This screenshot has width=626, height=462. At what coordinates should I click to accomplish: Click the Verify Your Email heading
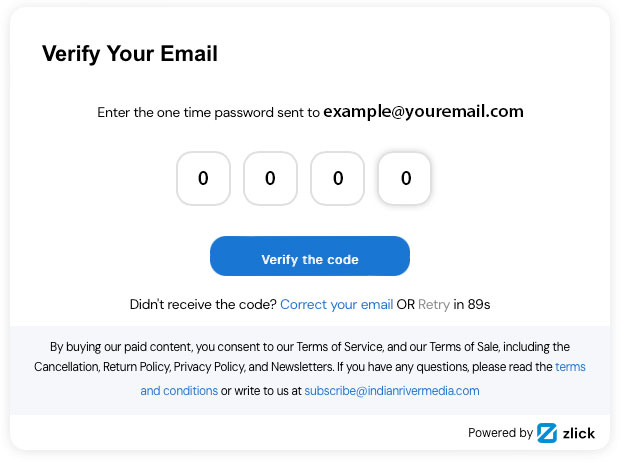point(130,54)
